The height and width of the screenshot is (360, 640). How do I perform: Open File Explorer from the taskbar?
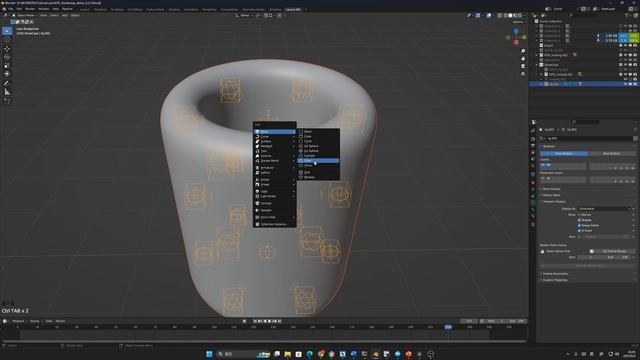[287, 354]
